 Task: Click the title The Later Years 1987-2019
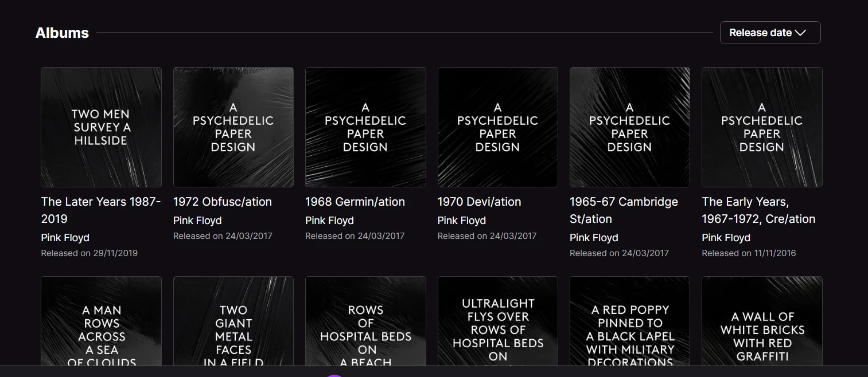tap(101, 210)
